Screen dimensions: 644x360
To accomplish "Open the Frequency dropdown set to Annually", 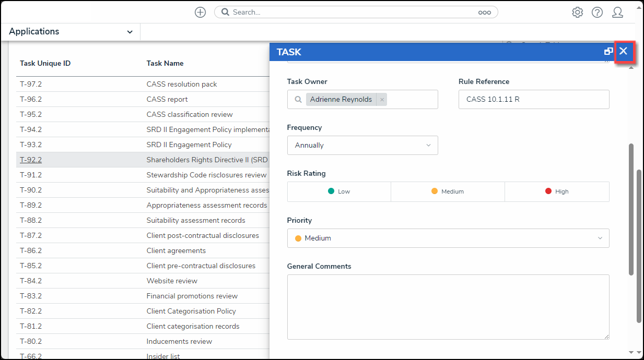I will tap(362, 146).
